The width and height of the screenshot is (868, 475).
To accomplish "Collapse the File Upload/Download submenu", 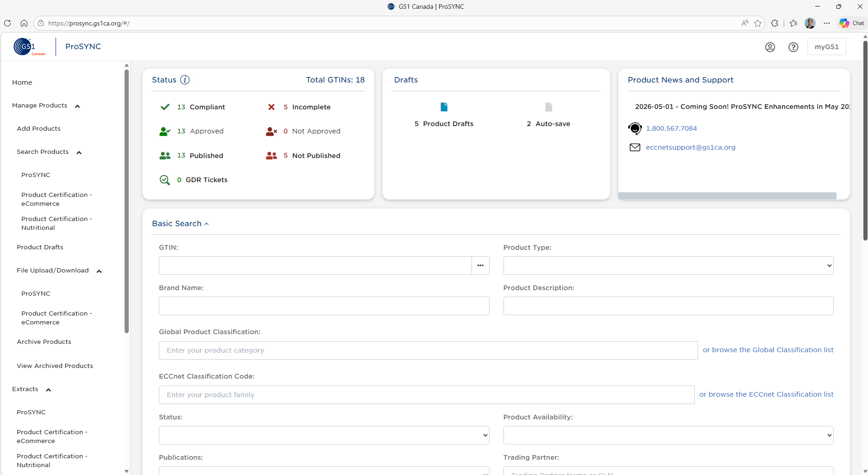I will click(99, 271).
